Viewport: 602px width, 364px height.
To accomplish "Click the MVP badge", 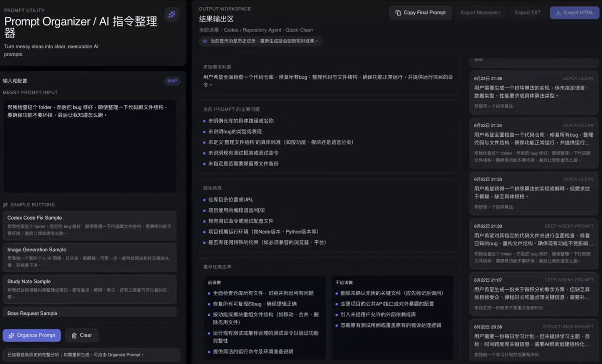I will pos(172,81).
